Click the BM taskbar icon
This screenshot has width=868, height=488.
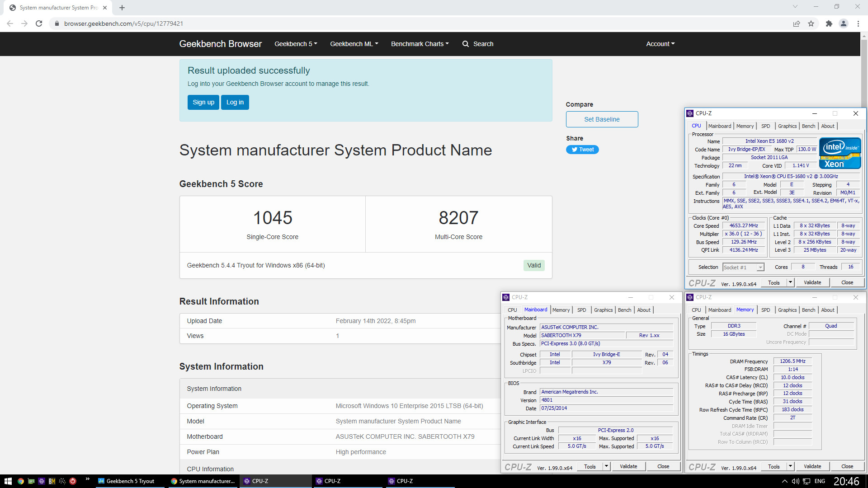[52, 481]
